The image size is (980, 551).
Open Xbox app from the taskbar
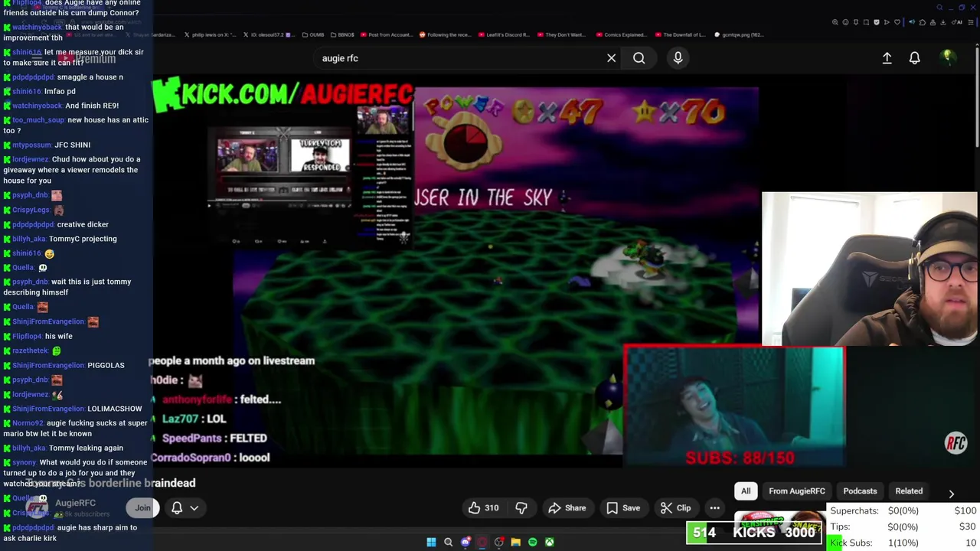click(549, 542)
